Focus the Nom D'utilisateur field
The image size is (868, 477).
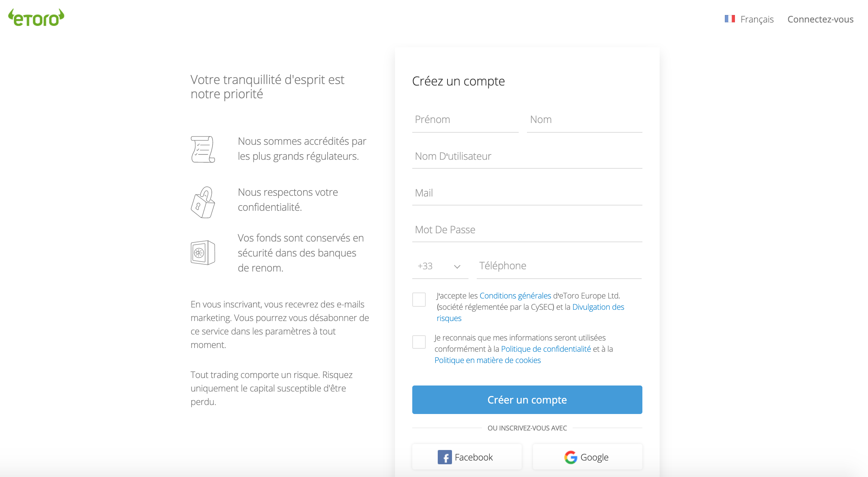pos(527,156)
